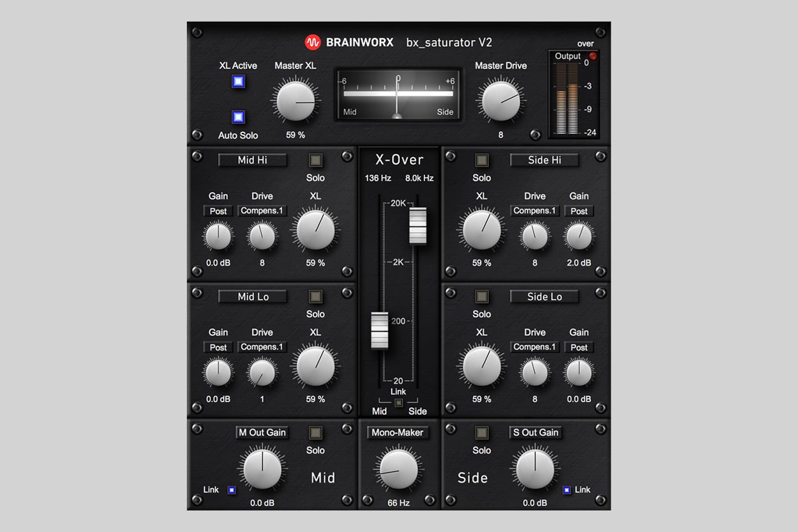The width and height of the screenshot is (798, 532).
Task: Click the Mid Hi XL knob
Action: [x=315, y=230]
